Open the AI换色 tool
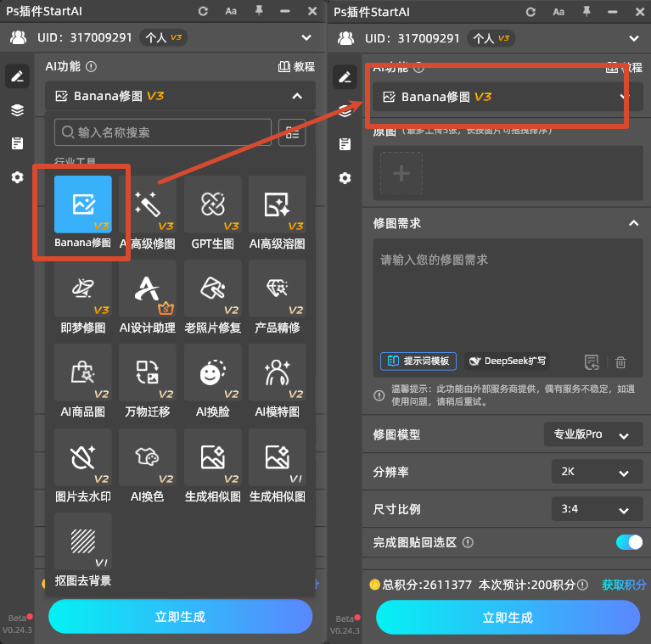Screen dimensions: 651x644 [x=148, y=457]
